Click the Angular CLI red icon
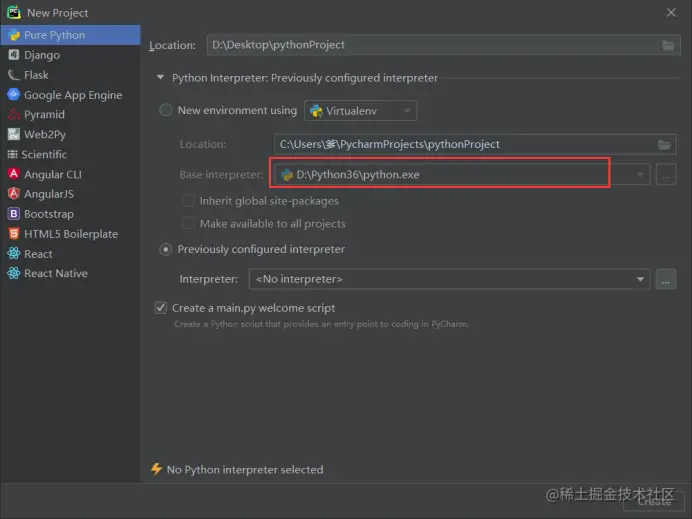This screenshot has height=519, width=692. coord(14,173)
